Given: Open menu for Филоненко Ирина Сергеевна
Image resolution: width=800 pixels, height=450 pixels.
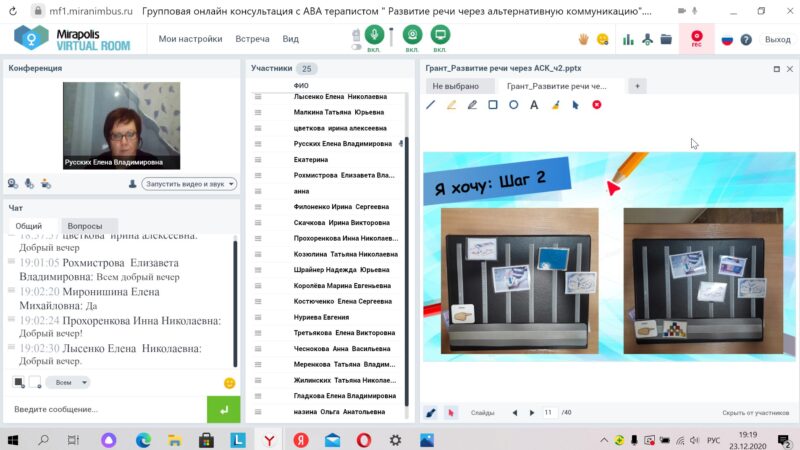Looking at the screenshot, I should [x=258, y=207].
